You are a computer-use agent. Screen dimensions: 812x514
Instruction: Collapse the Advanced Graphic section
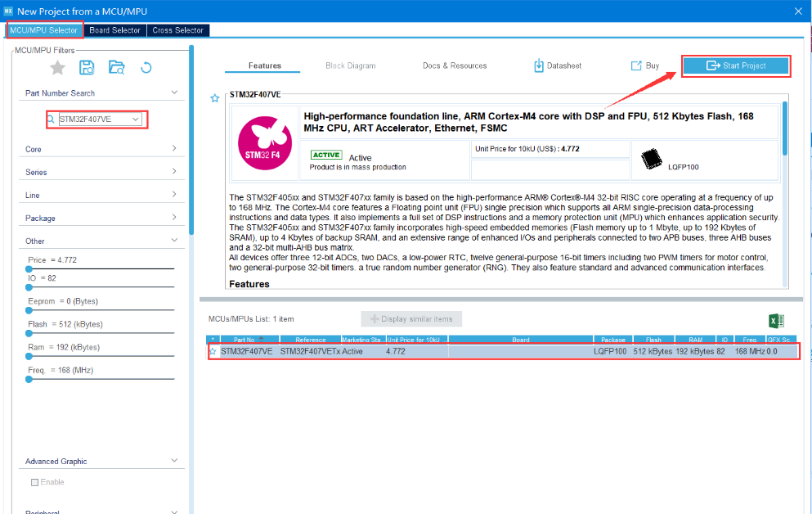click(x=174, y=460)
